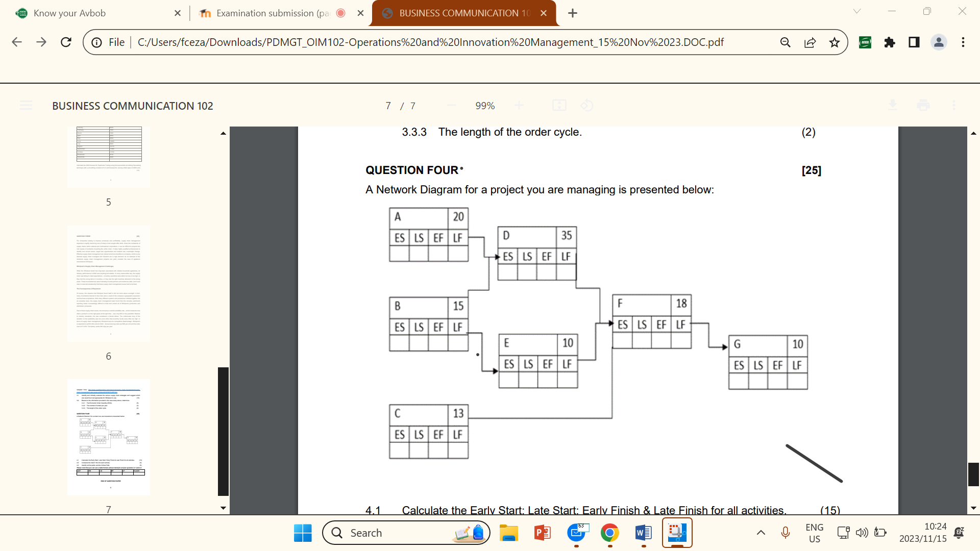Edit the page number input field

pos(388,106)
